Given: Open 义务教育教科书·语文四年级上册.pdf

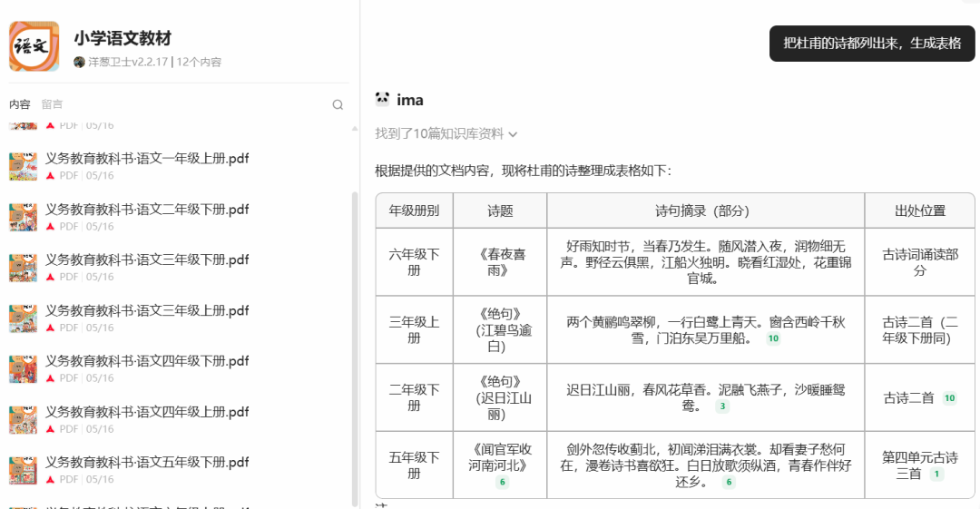Looking at the screenshot, I should [x=147, y=411].
